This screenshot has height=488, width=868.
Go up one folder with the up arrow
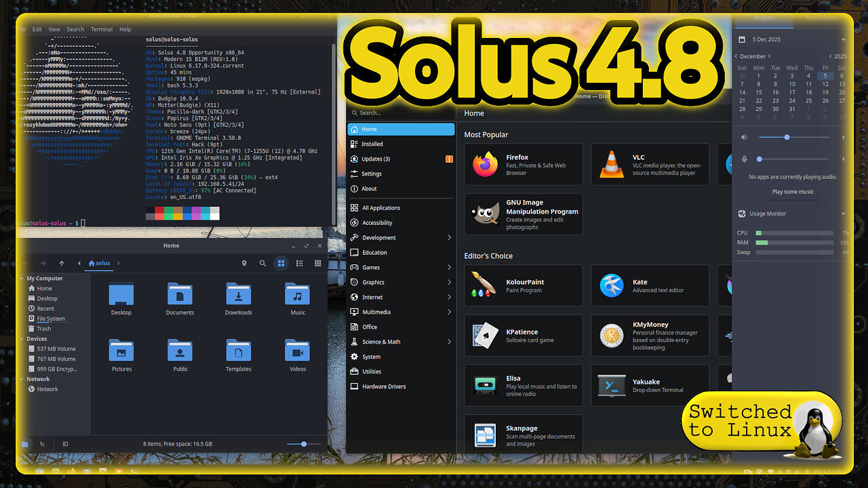coord(62,263)
